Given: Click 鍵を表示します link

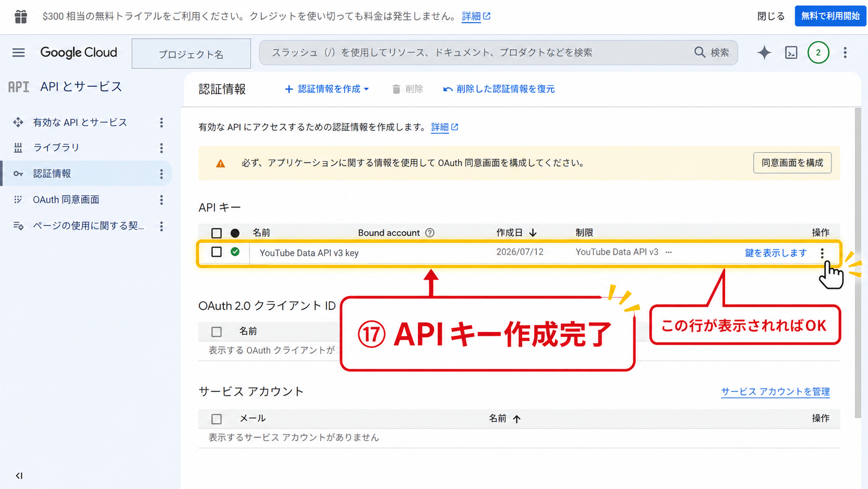Looking at the screenshot, I should click(776, 253).
